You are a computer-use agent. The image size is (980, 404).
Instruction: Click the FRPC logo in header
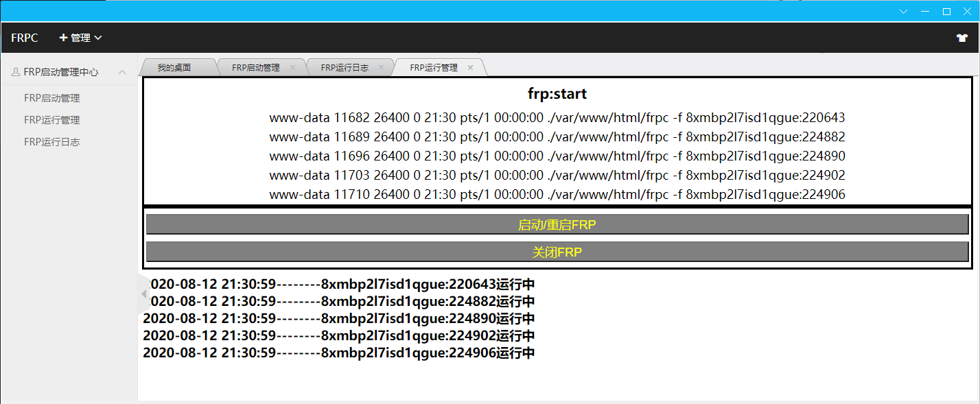(25, 38)
